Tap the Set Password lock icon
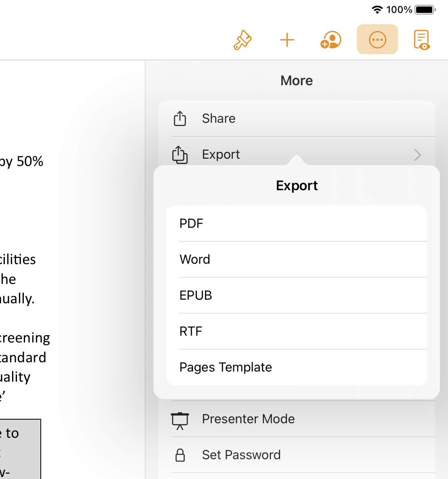Image resolution: width=448 pixels, height=479 pixels. tap(180, 455)
